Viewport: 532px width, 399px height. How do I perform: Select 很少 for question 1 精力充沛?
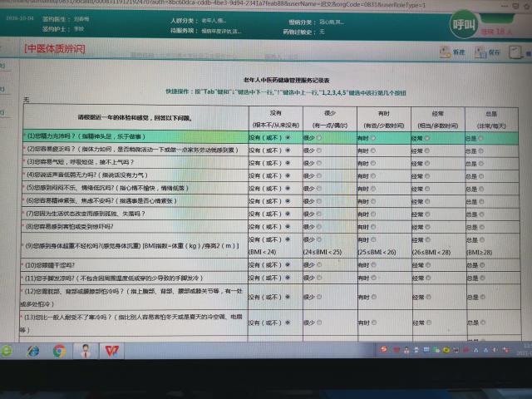pos(320,138)
